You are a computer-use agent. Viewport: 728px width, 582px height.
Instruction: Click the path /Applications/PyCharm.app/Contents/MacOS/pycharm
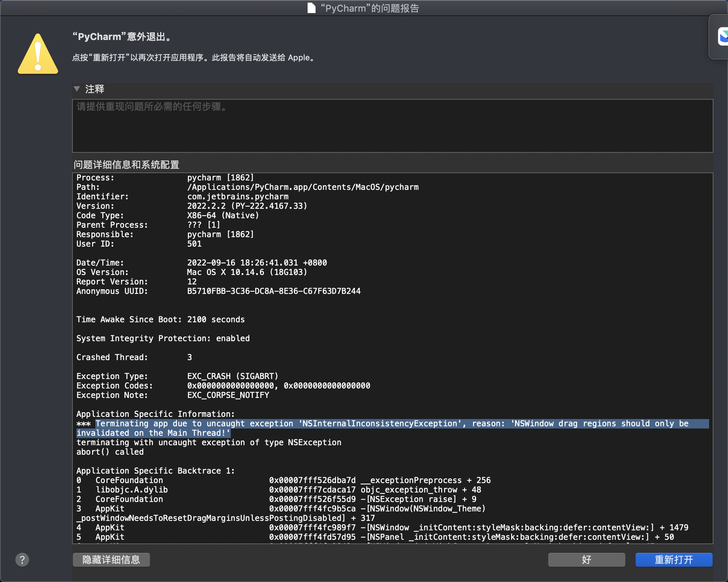303,187
